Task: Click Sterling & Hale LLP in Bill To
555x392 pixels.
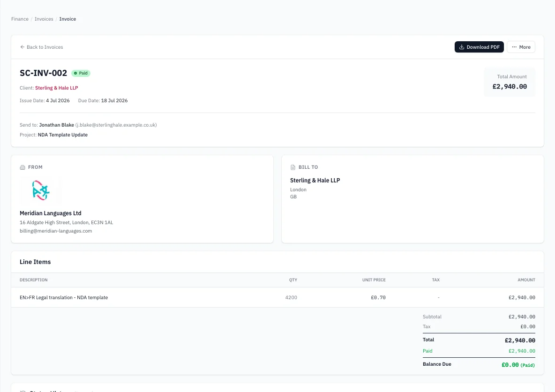Action: point(315,180)
